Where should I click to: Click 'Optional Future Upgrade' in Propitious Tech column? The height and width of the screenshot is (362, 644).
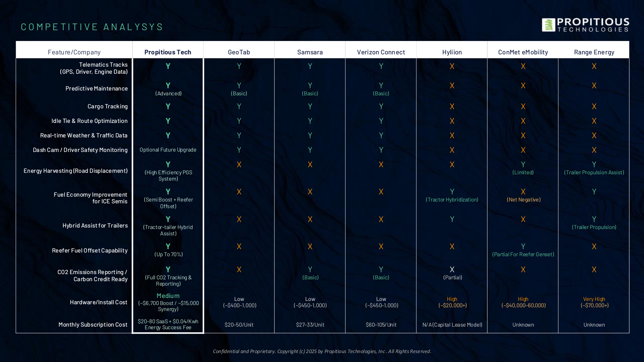click(x=168, y=150)
